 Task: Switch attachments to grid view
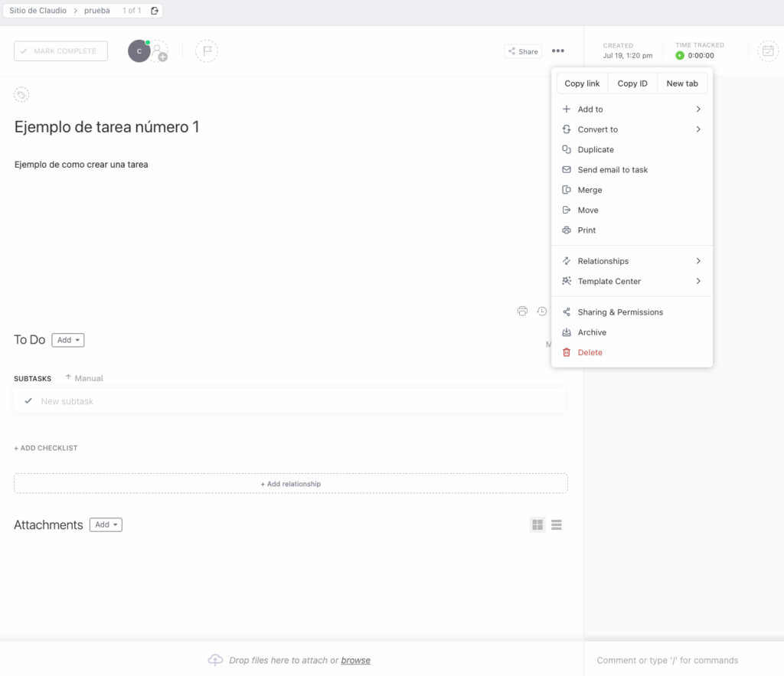537,524
